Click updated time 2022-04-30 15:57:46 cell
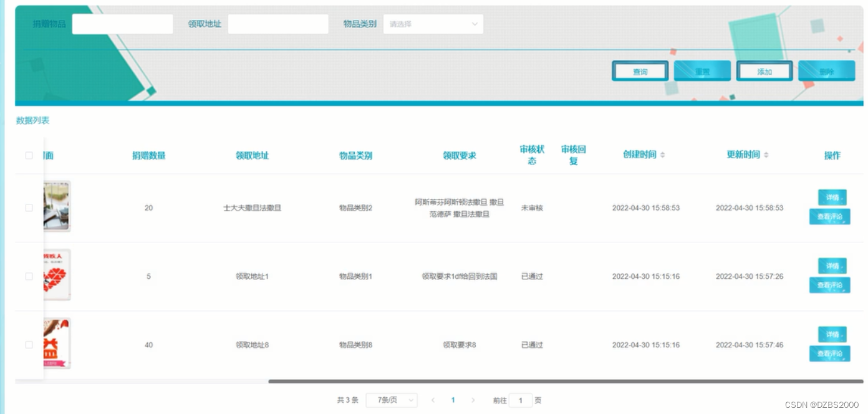 [x=750, y=345]
